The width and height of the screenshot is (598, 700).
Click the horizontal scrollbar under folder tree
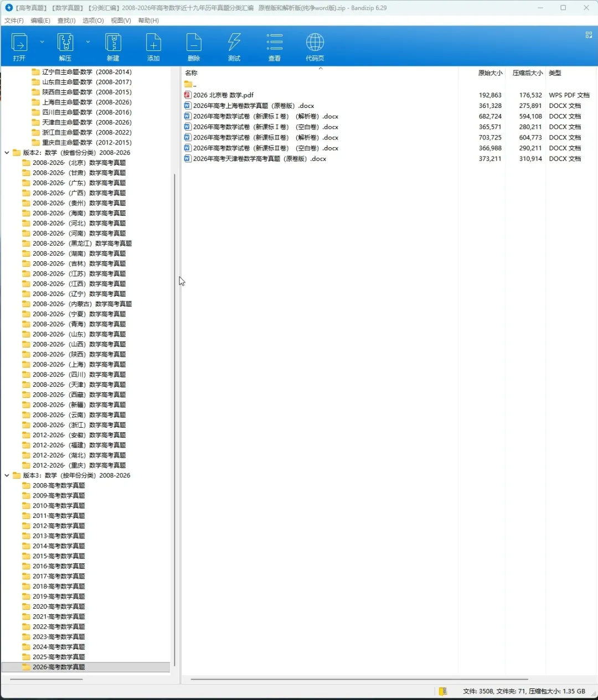(x=47, y=679)
